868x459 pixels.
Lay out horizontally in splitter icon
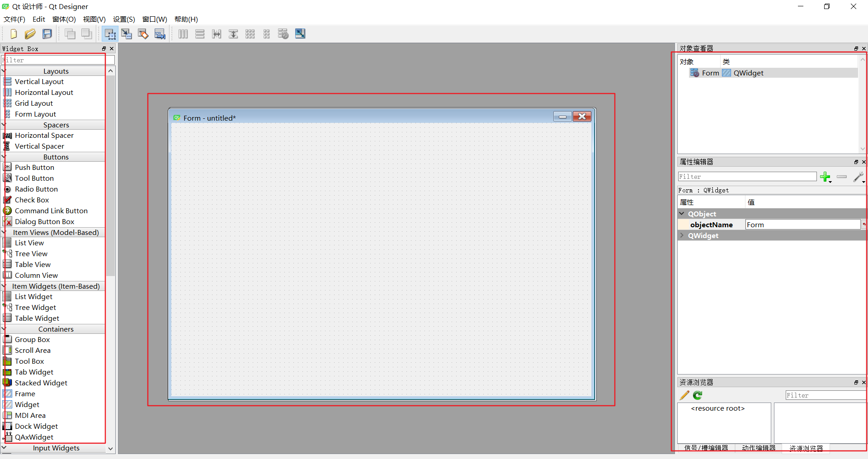(x=217, y=34)
